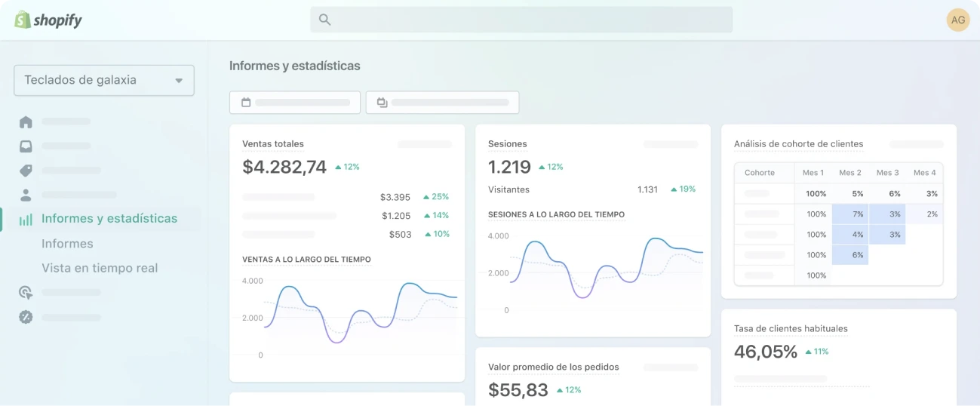Click the Shopify logo

click(x=48, y=20)
